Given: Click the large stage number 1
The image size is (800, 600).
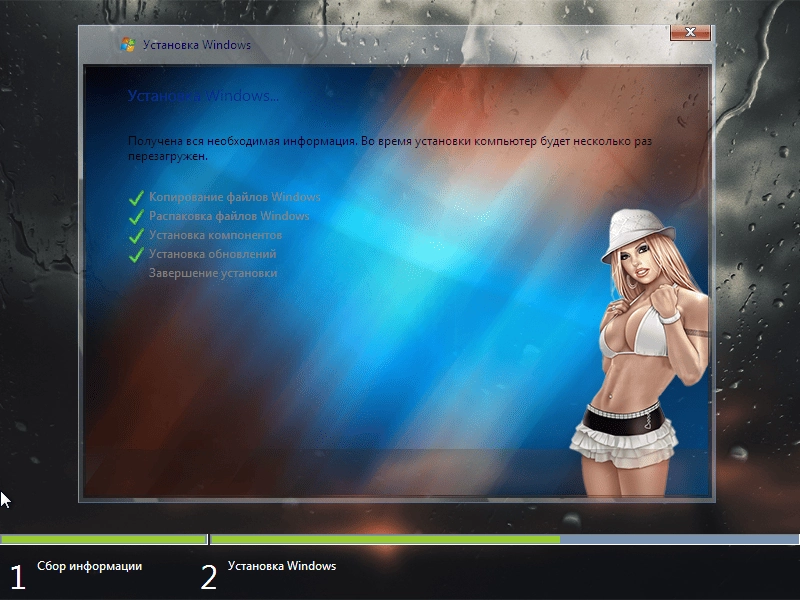Looking at the screenshot, I should point(17,578).
